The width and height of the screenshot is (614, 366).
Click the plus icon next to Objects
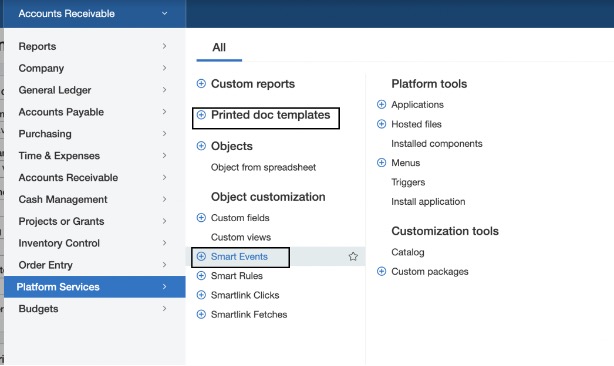click(201, 146)
